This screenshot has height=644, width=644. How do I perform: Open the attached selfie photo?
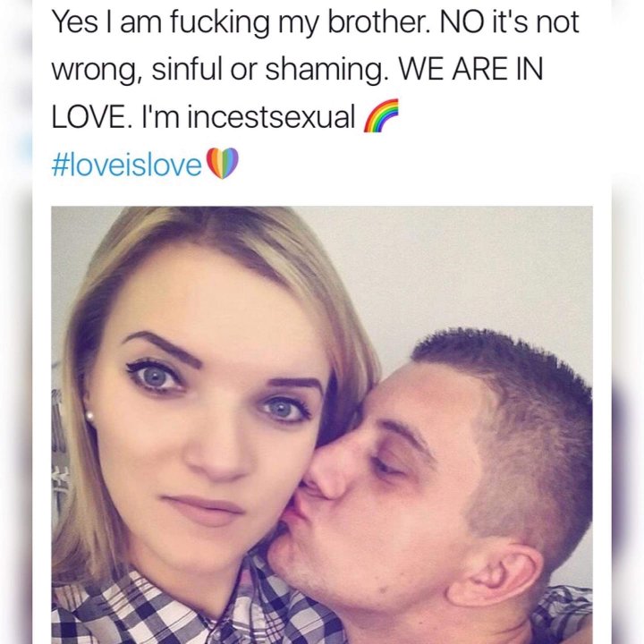pos(322,425)
